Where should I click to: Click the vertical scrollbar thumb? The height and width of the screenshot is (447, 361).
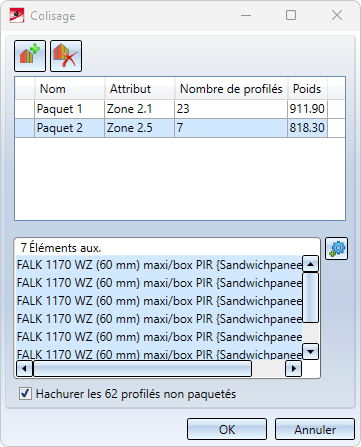point(311,298)
